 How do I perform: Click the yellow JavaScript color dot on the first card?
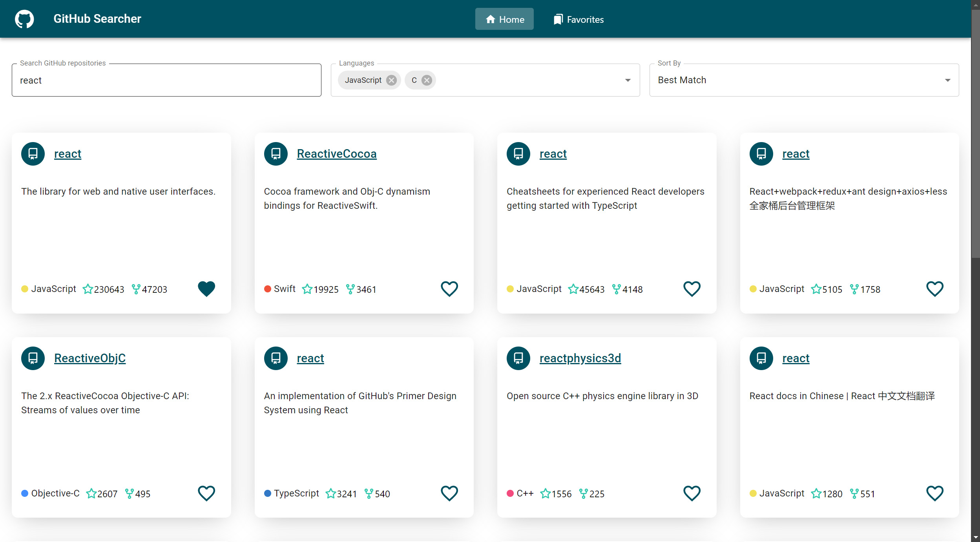point(25,289)
